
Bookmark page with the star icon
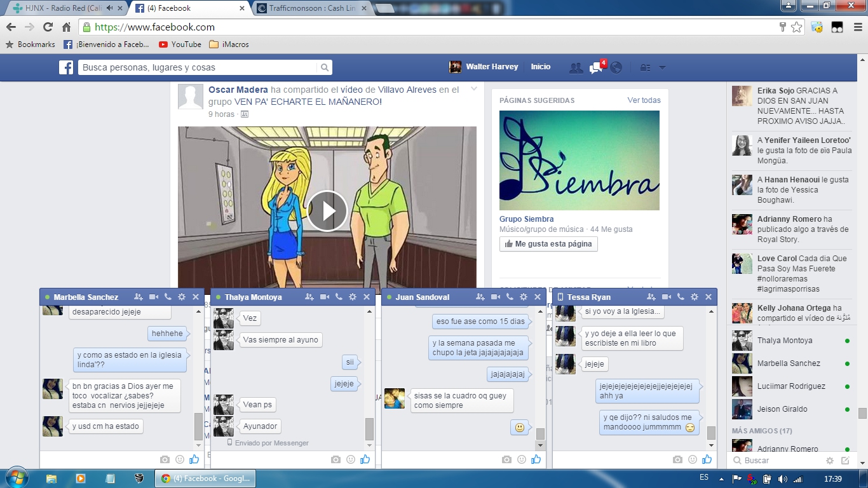tap(796, 27)
